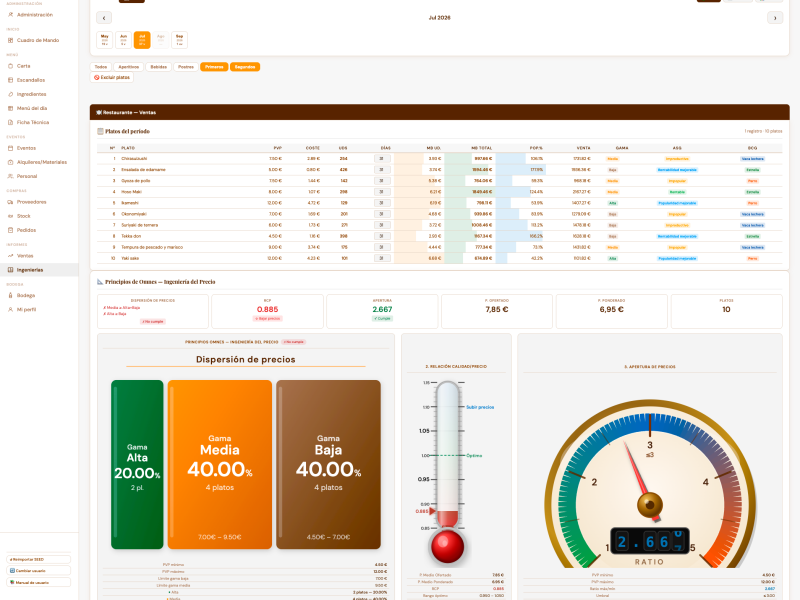Select the Jun month tab
This screenshot has width=800, height=600.
[123, 40]
